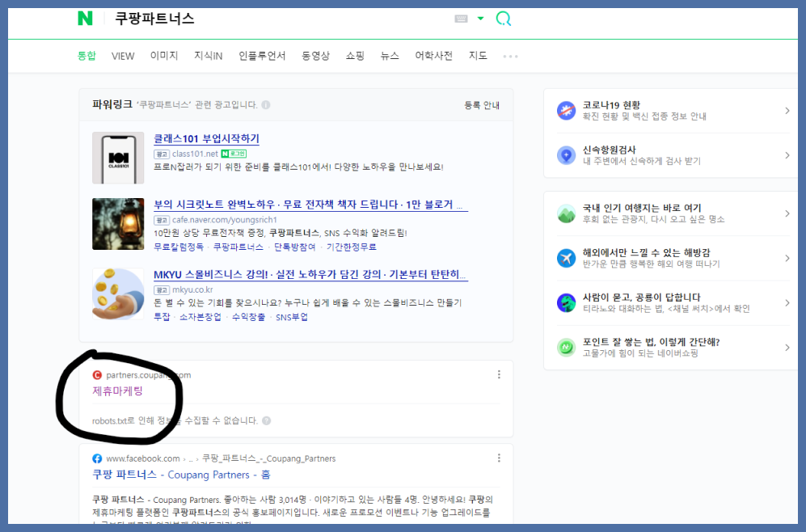Image resolution: width=806 pixels, height=532 pixels.
Task: Expand the search history dropdown arrow
Action: 481,19
